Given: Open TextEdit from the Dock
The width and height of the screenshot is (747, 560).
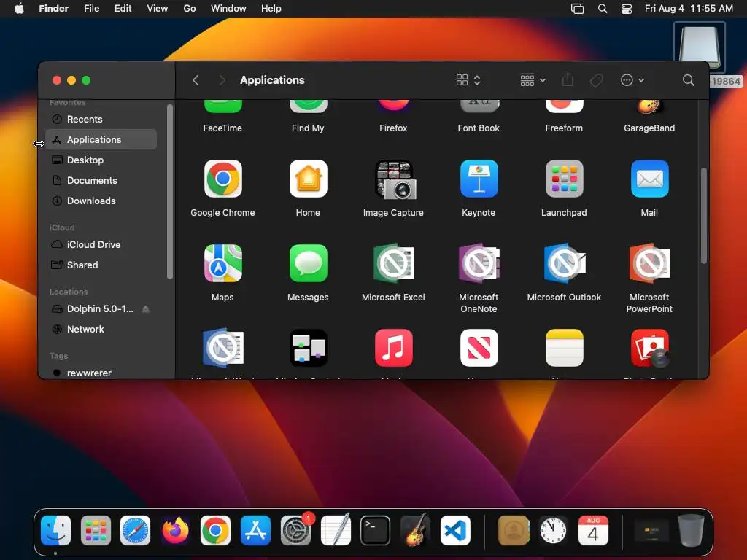Looking at the screenshot, I should click(336, 529).
